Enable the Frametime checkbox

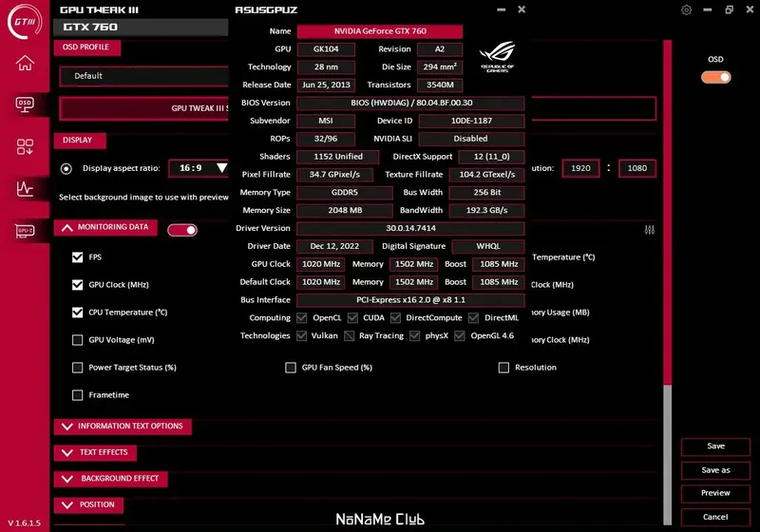pyautogui.click(x=78, y=395)
